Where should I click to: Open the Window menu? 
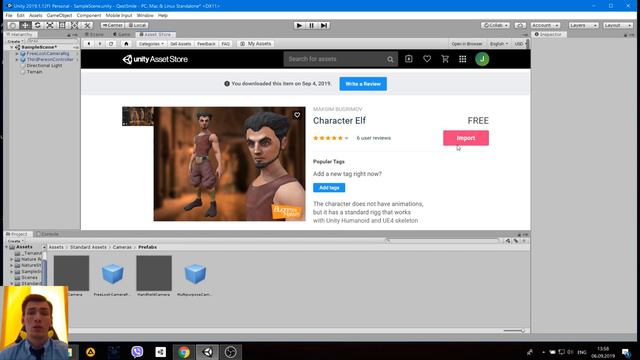click(x=145, y=15)
